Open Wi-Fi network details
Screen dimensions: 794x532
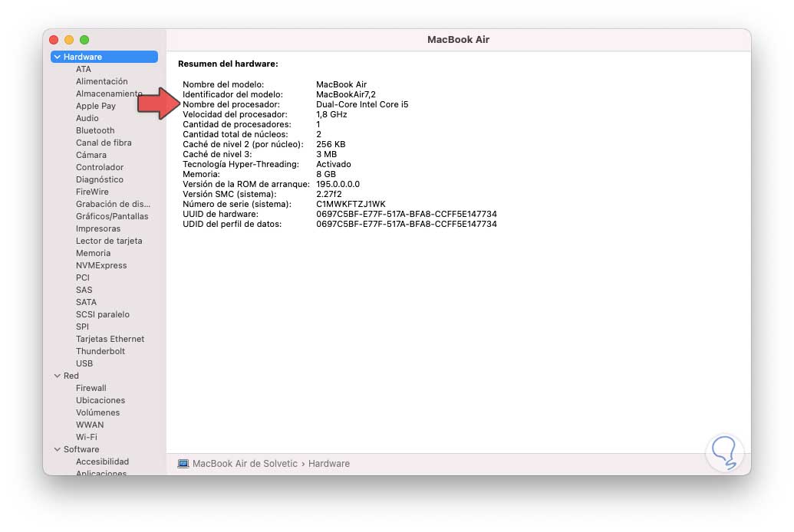(87, 438)
